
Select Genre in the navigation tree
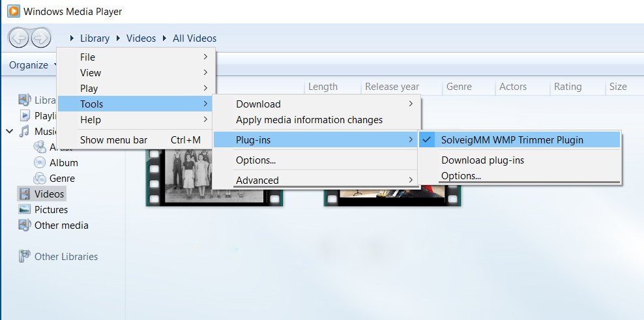click(x=62, y=179)
